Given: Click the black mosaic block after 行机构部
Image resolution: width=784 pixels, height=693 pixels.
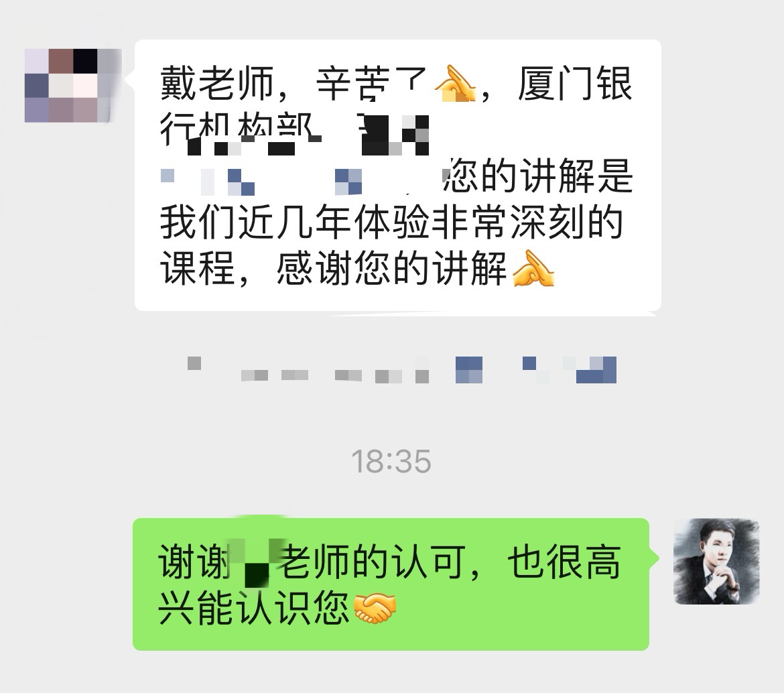Looking at the screenshot, I should (x=395, y=135).
